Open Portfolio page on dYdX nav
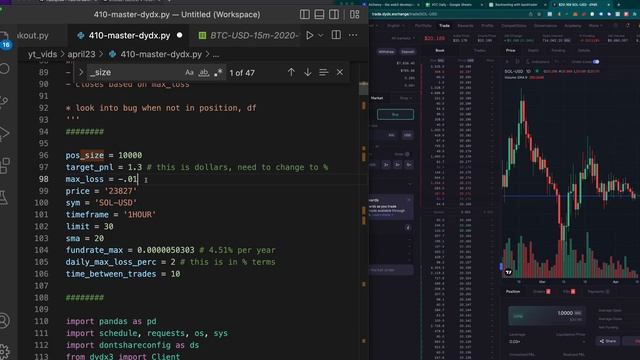 pyautogui.click(x=423, y=25)
